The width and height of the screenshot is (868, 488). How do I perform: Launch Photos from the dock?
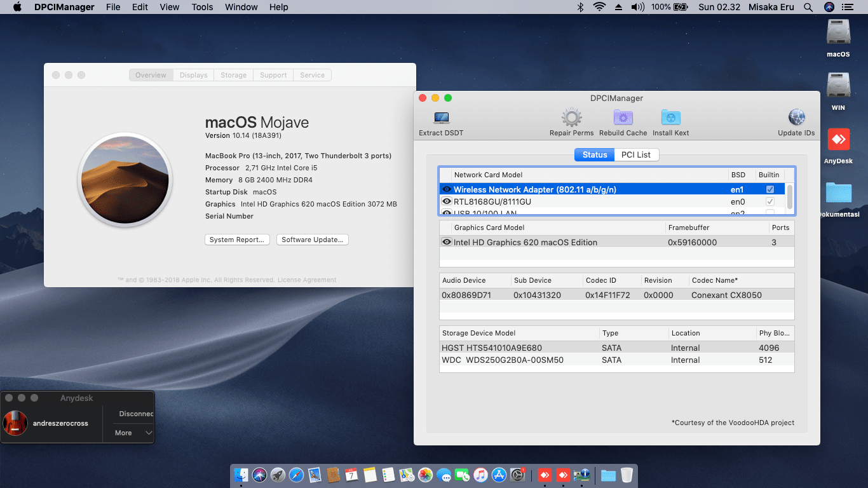(425, 475)
